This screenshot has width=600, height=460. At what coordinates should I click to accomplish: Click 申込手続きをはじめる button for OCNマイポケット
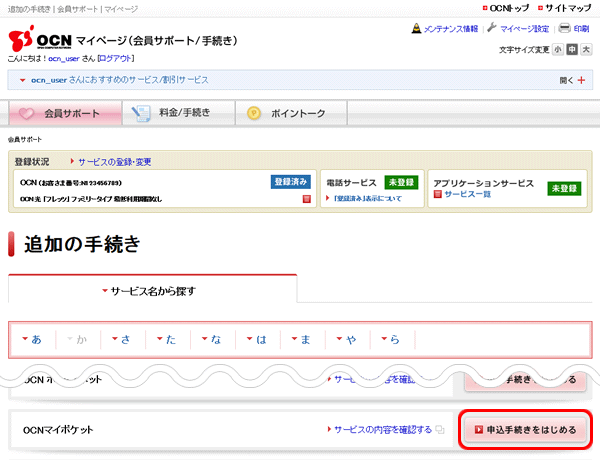[x=525, y=430]
